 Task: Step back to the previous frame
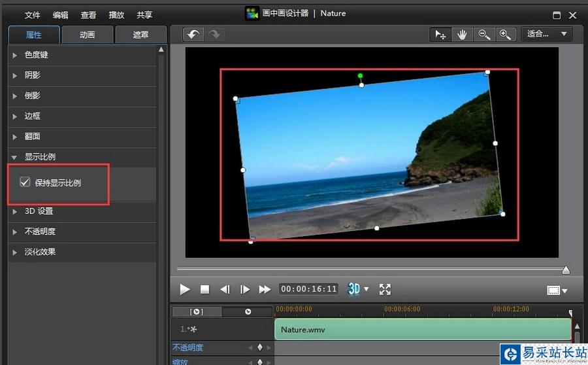tap(225, 289)
